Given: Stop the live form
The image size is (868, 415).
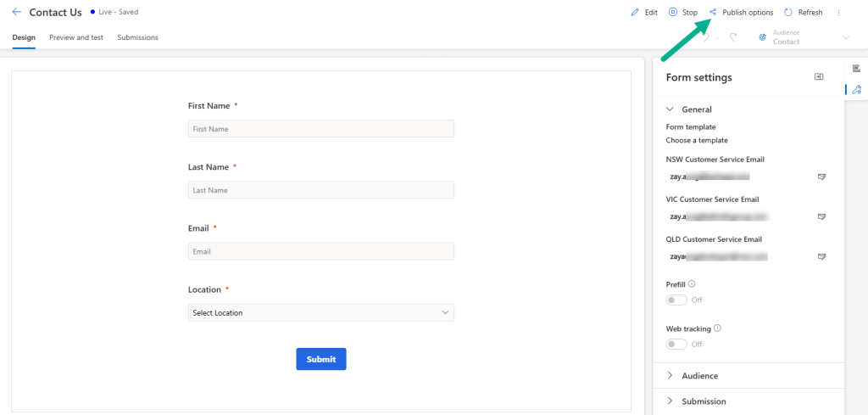Looking at the screenshot, I should click(682, 13).
